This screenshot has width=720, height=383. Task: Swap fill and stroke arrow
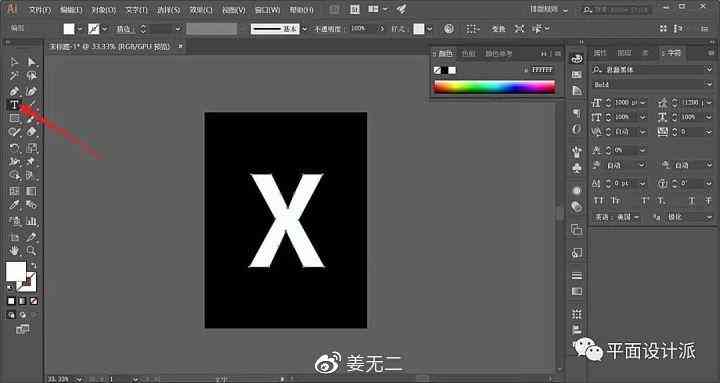click(x=34, y=265)
